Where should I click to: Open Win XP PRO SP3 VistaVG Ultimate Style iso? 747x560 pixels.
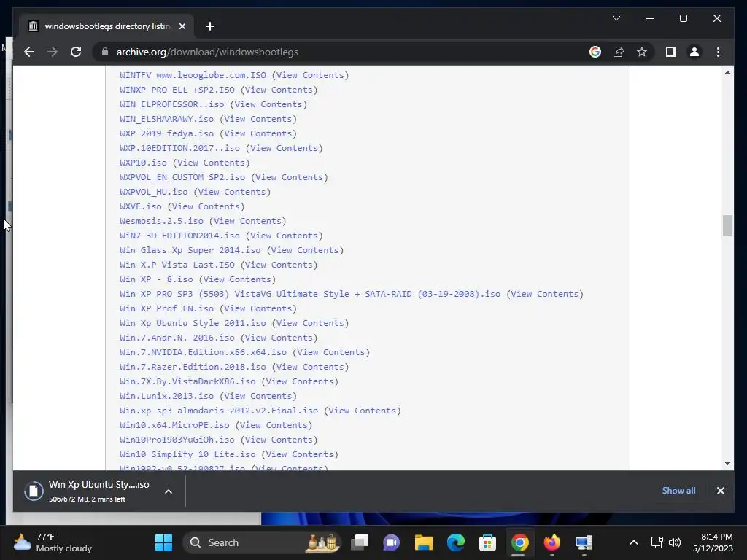(x=309, y=294)
